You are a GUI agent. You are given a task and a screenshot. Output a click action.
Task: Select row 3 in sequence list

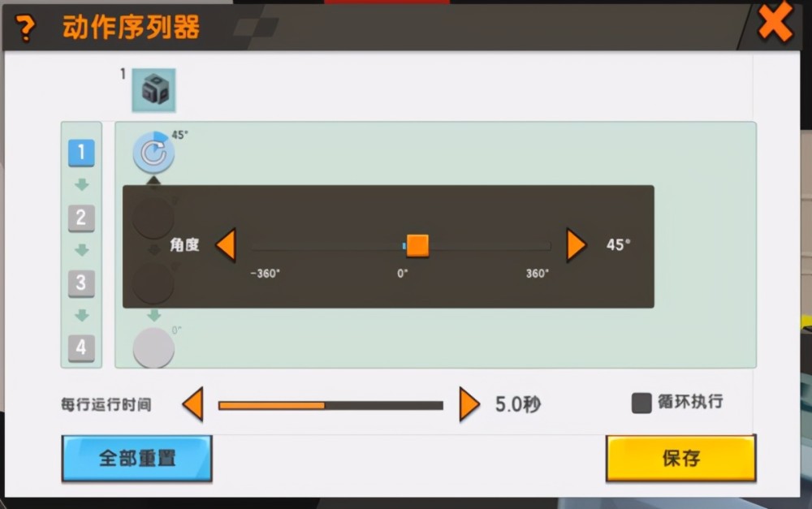[x=81, y=283]
